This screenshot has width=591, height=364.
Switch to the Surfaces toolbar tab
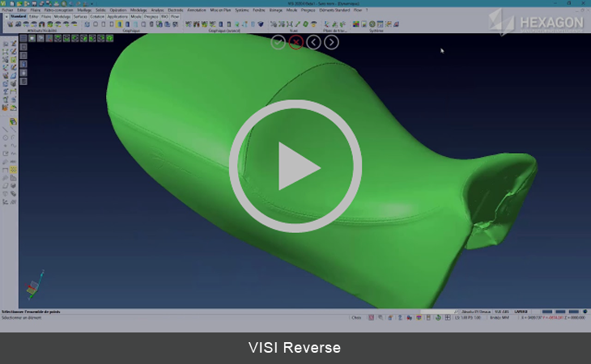point(80,16)
